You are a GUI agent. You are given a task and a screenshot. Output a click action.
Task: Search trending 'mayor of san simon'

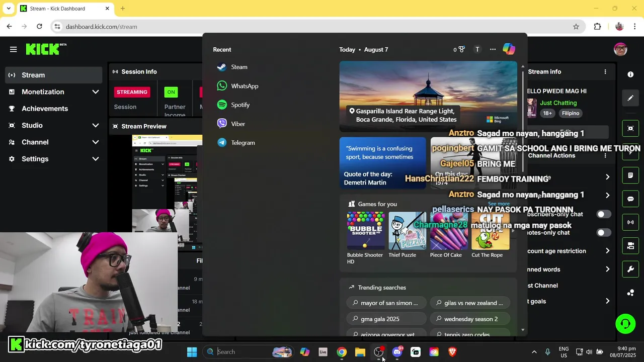click(386, 303)
